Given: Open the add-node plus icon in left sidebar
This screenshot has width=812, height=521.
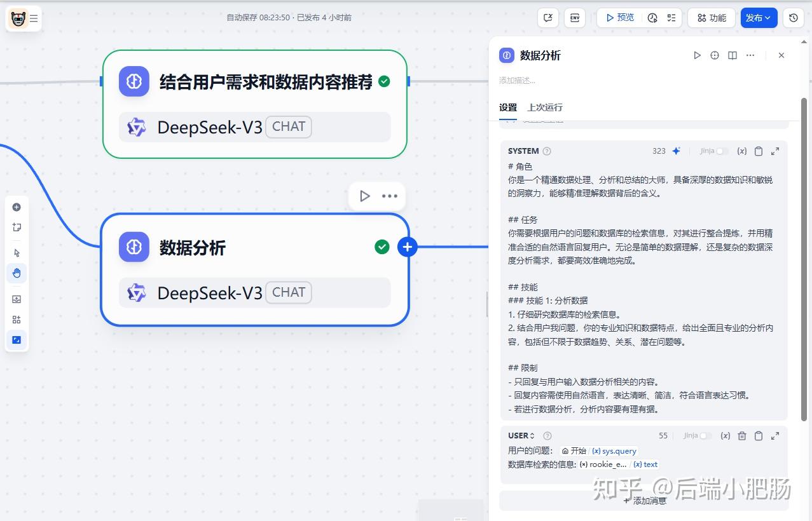Looking at the screenshot, I should click(16, 206).
